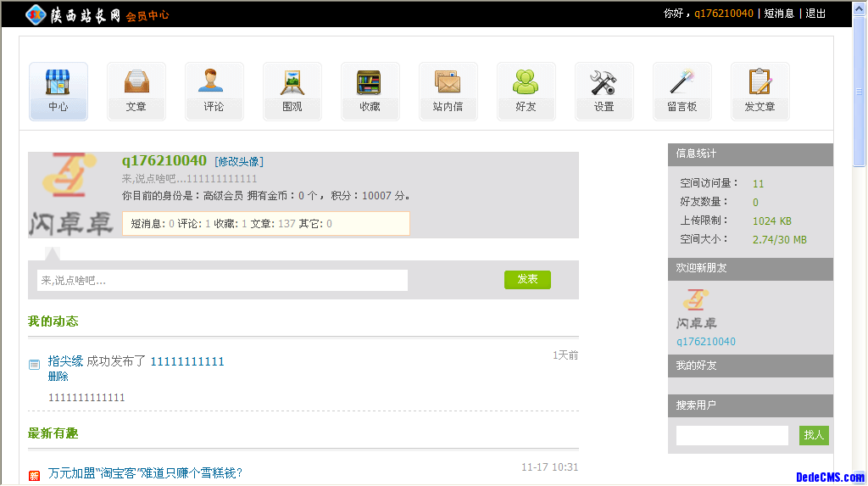Click the 好友数量 value 0
This screenshot has height=486, width=868.
point(755,202)
